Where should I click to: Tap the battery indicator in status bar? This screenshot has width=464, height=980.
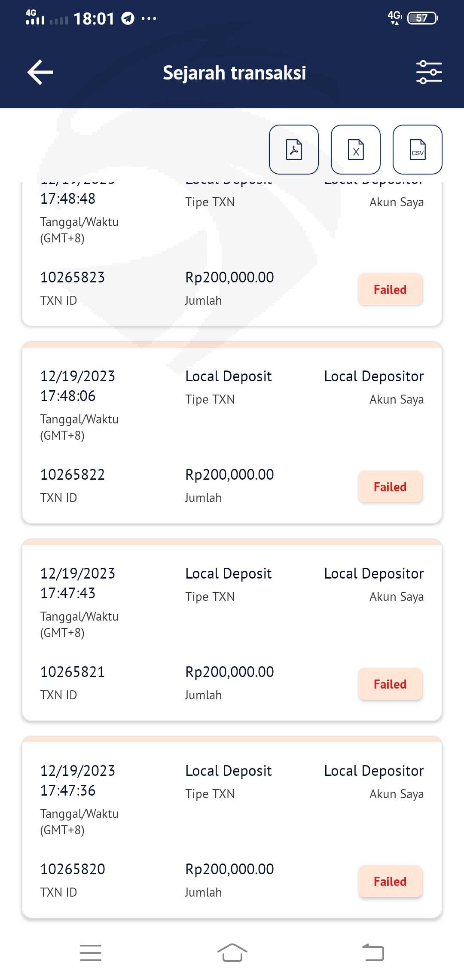(422, 18)
